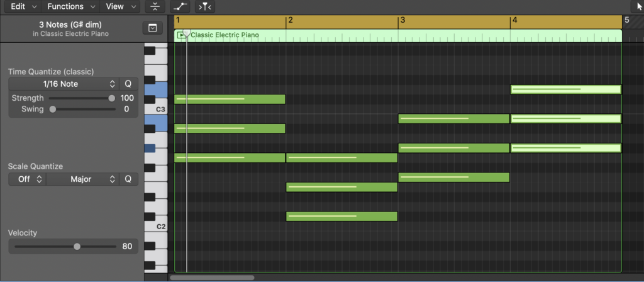Select the lowest note in bar 2
Screen dimensions: 644x282
[341, 217]
